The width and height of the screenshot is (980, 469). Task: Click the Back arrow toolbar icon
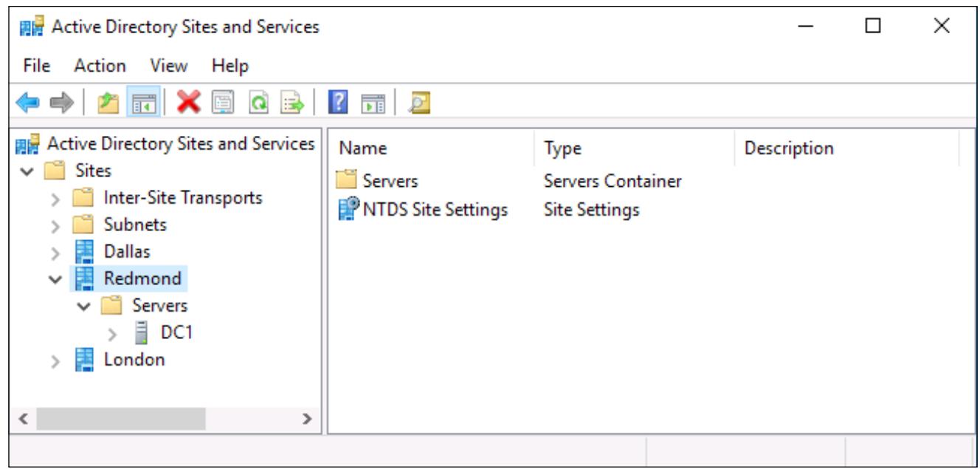(x=27, y=103)
